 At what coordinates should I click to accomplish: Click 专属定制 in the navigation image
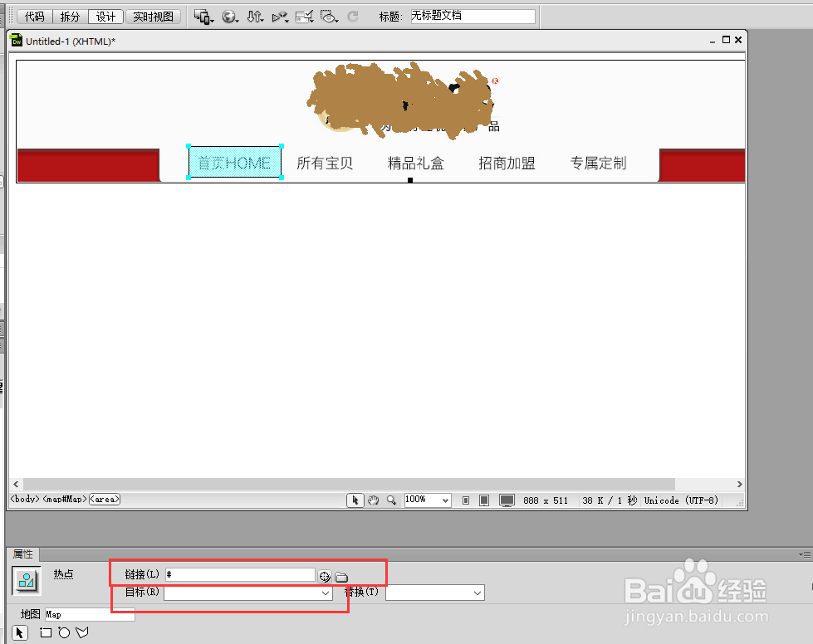[x=599, y=163]
